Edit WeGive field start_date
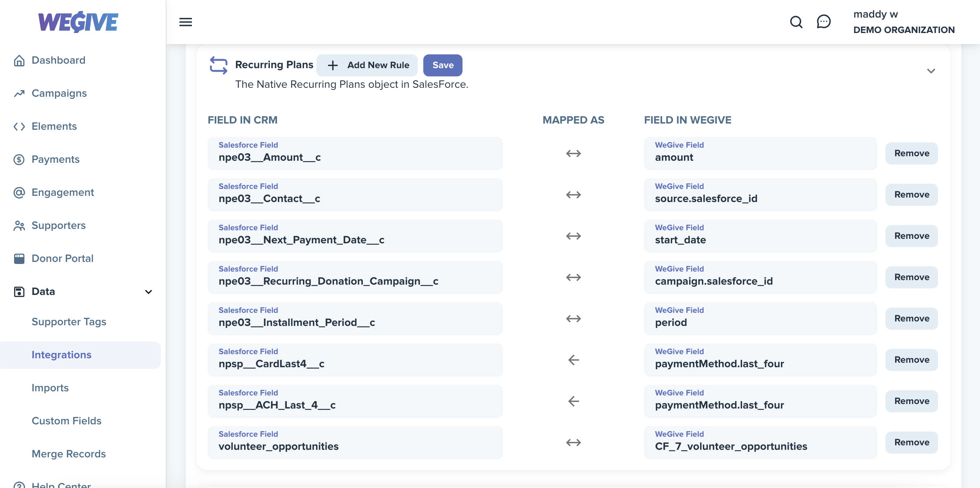980x488 pixels. click(760, 236)
